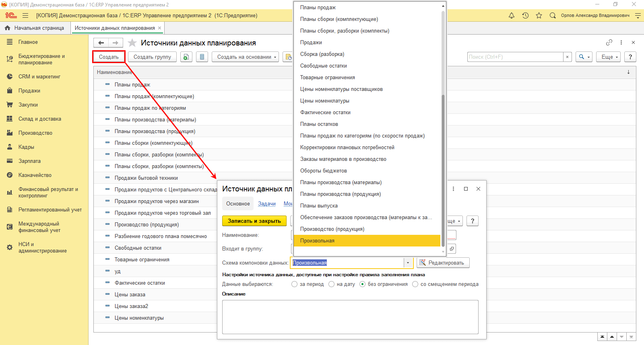
Task: Go forward with the right arrow
Action: click(116, 43)
